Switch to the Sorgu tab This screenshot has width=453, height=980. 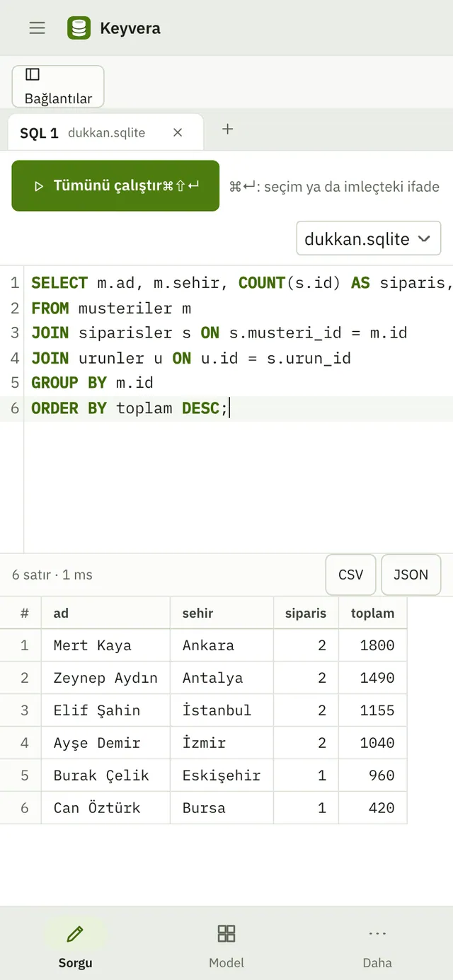[x=76, y=945]
